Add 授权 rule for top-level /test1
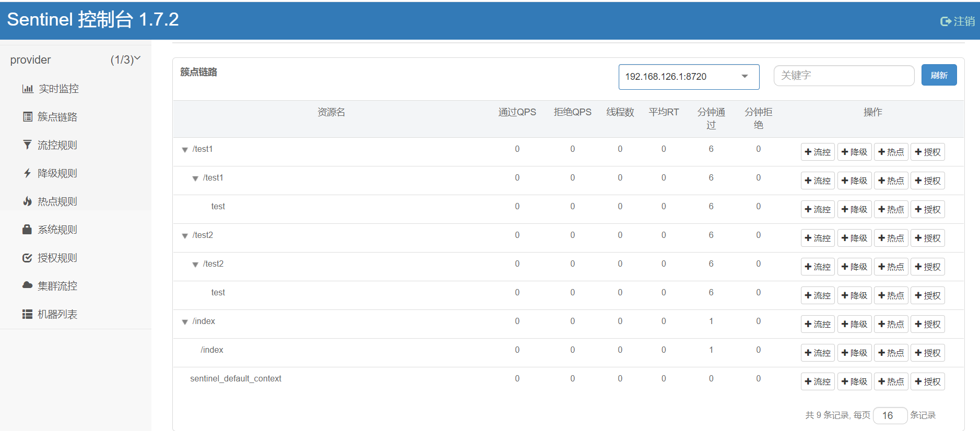 click(927, 152)
